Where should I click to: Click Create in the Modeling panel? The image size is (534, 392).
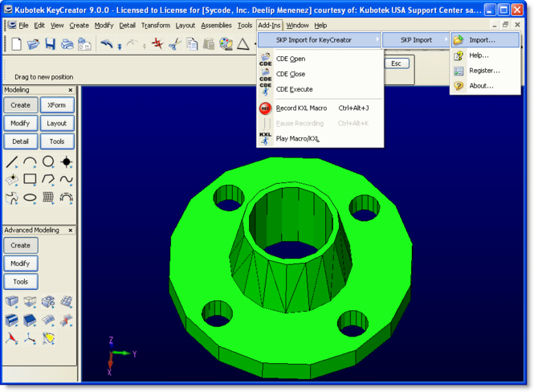coord(20,105)
